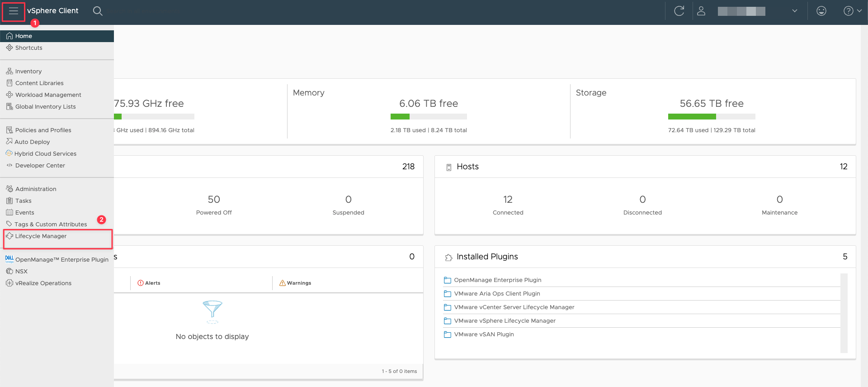
Task: Click the Shortcuts icon
Action: click(9, 48)
